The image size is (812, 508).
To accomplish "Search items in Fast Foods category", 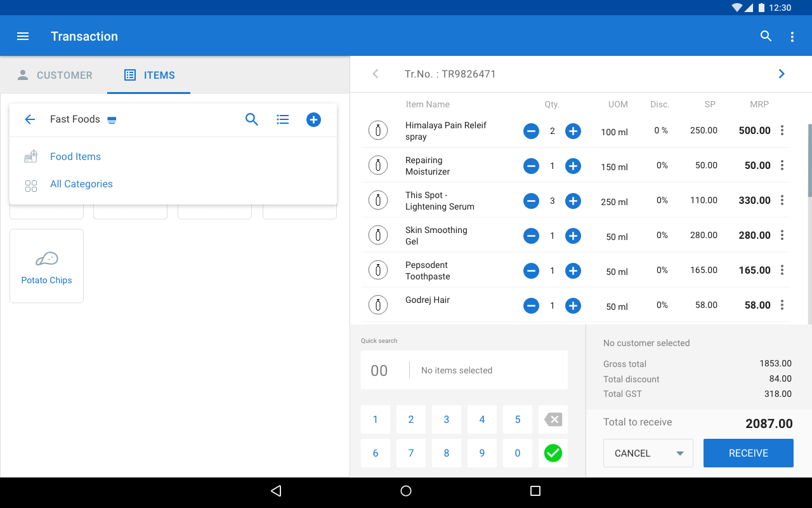I will tap(252, 119).
